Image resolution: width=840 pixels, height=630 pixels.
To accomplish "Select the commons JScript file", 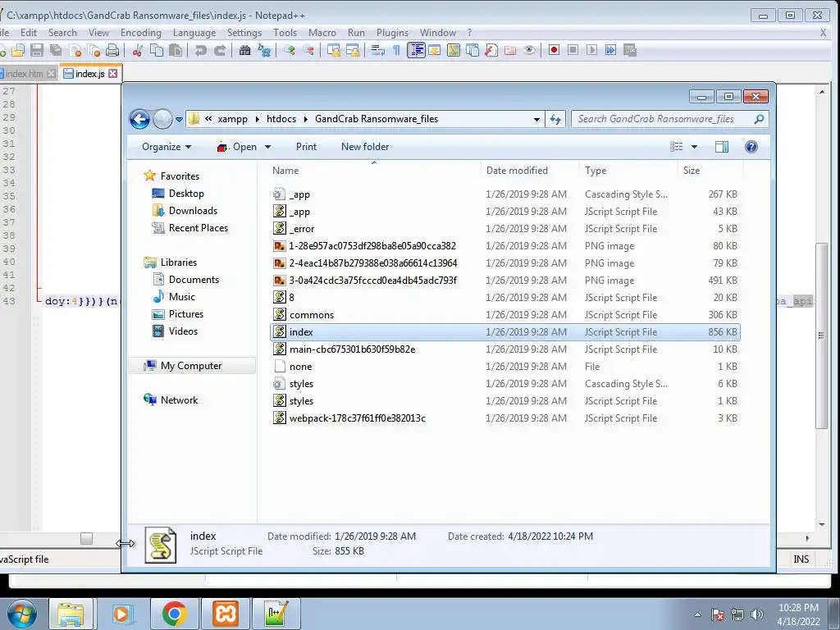I will (505, 314).
